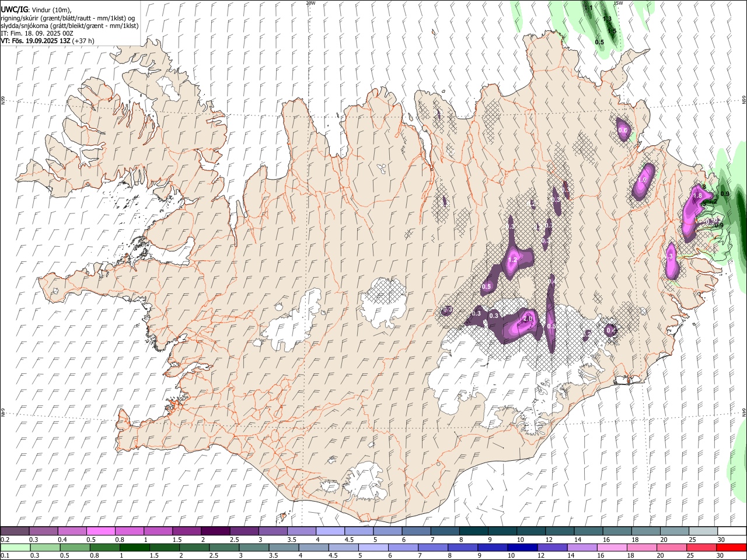
Task: Click the '0.2' label starting the upper legend row
Action: coord(6,540)
